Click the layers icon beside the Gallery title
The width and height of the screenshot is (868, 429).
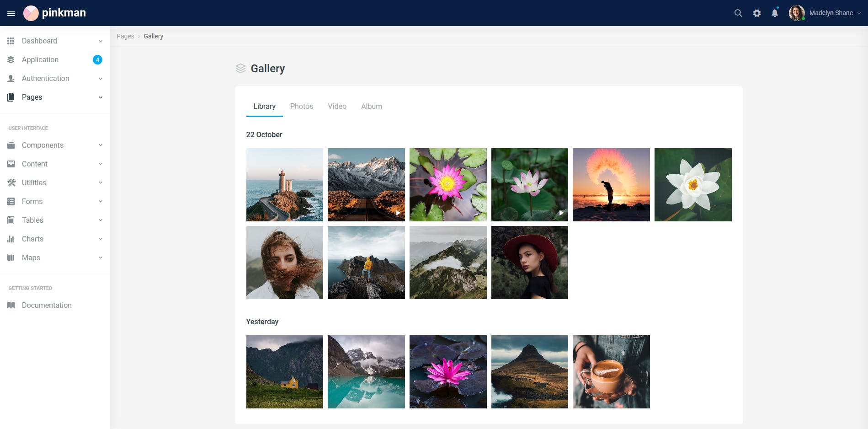coord(240,68)
